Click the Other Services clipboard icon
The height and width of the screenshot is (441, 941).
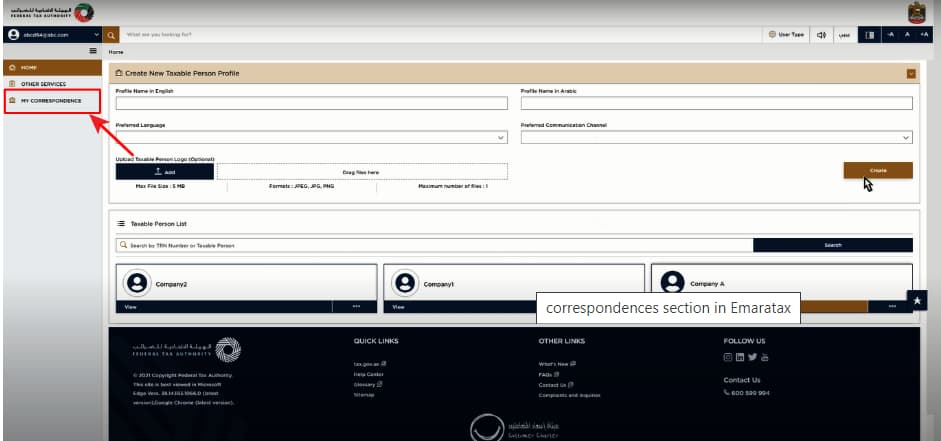coord(13,84)
